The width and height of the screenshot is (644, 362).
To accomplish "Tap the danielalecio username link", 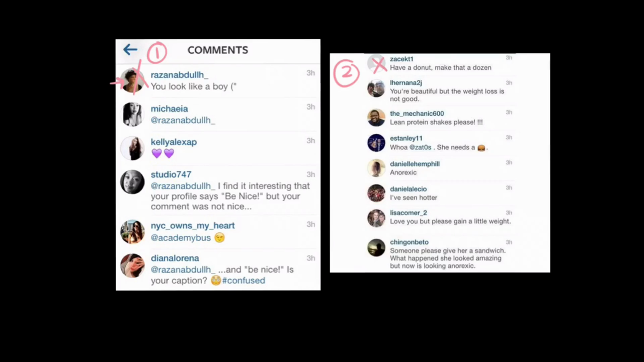I will [x=408, y=189].
